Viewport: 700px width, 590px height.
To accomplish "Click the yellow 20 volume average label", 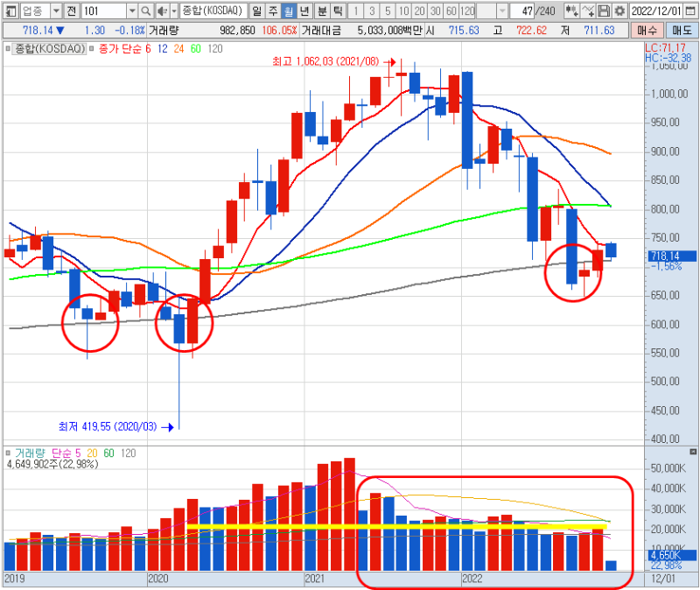I will click(92, 453).
